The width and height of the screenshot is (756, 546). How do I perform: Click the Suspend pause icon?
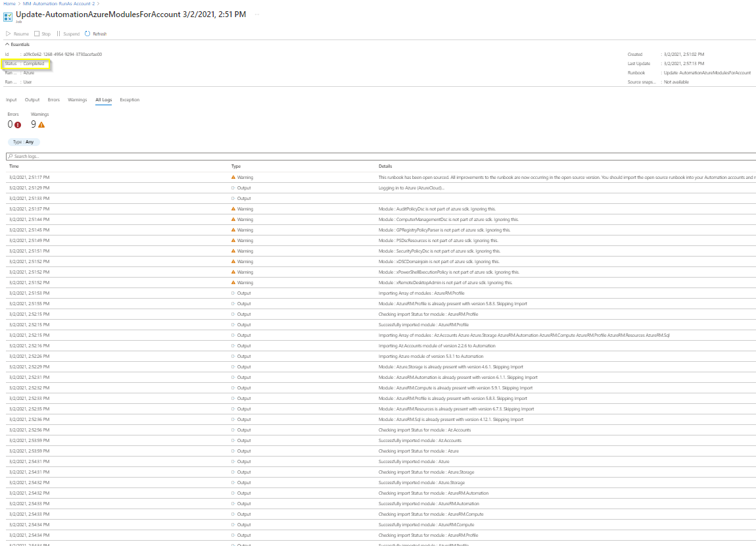[59, 34]
